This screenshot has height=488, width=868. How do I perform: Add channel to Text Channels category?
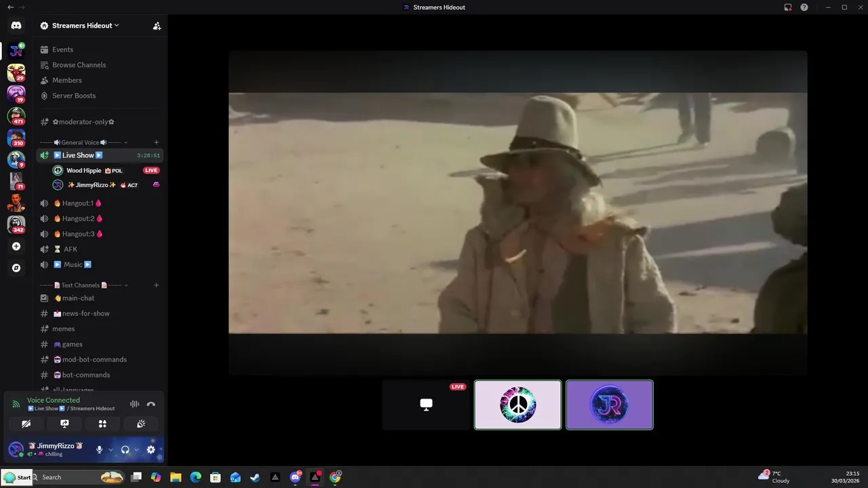(x=156, y=285)
